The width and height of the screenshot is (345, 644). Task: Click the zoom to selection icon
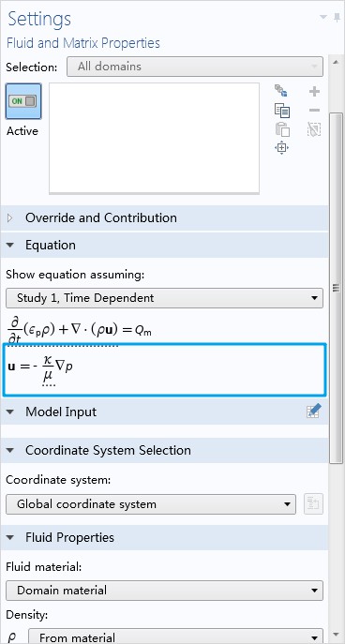pyautogui.click(x=282, y=147)
